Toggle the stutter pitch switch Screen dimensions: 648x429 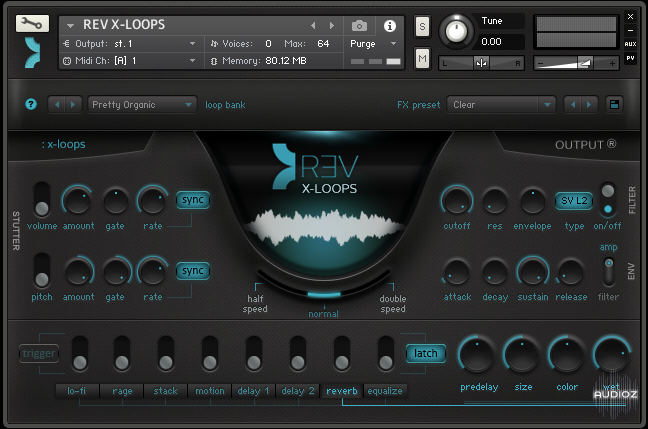[x=42, y=270]
